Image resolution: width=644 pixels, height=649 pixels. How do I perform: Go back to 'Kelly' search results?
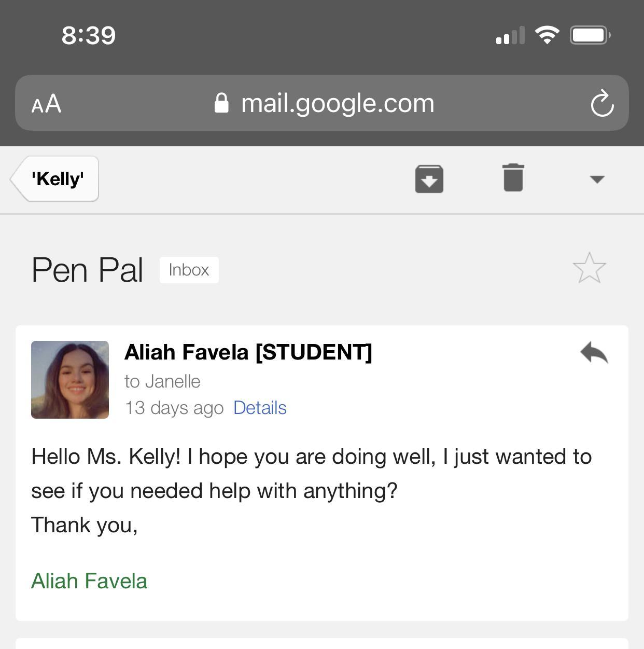click(56, 179)
